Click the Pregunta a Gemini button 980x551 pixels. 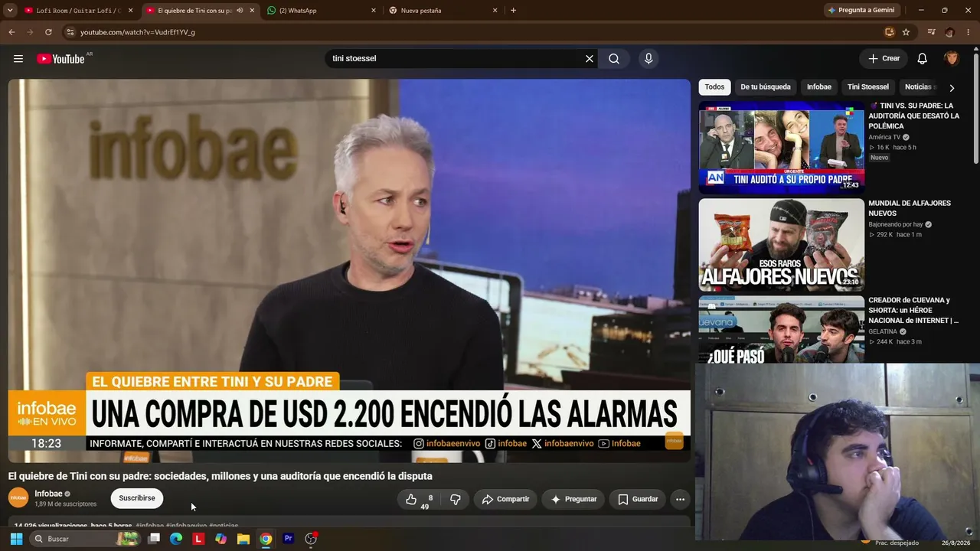(861, 11)
